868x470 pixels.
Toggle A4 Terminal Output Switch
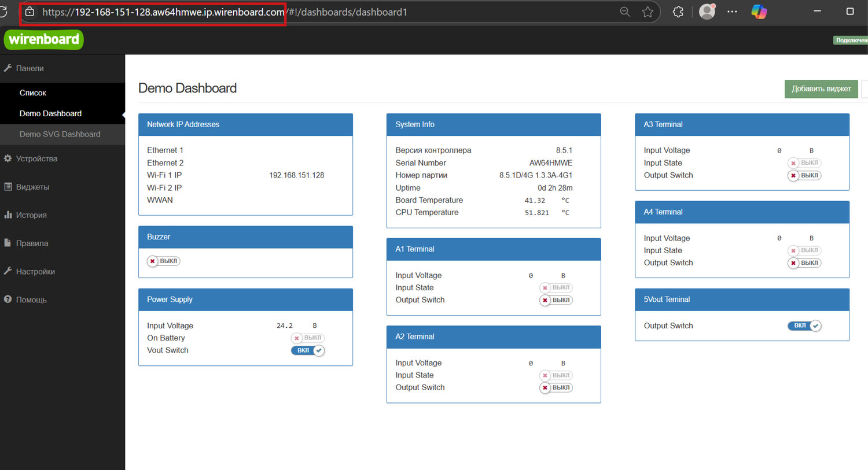(x=804, y=263)
